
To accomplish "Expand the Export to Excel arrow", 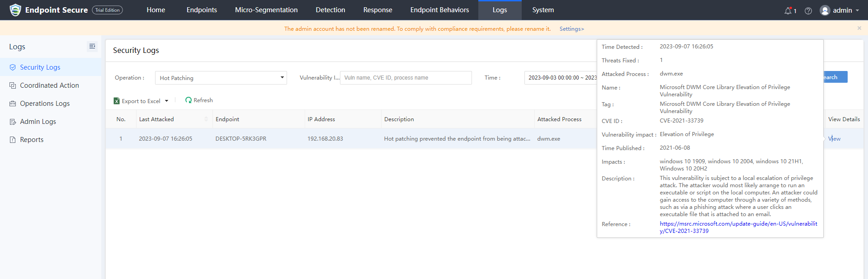I will point(166,101).
